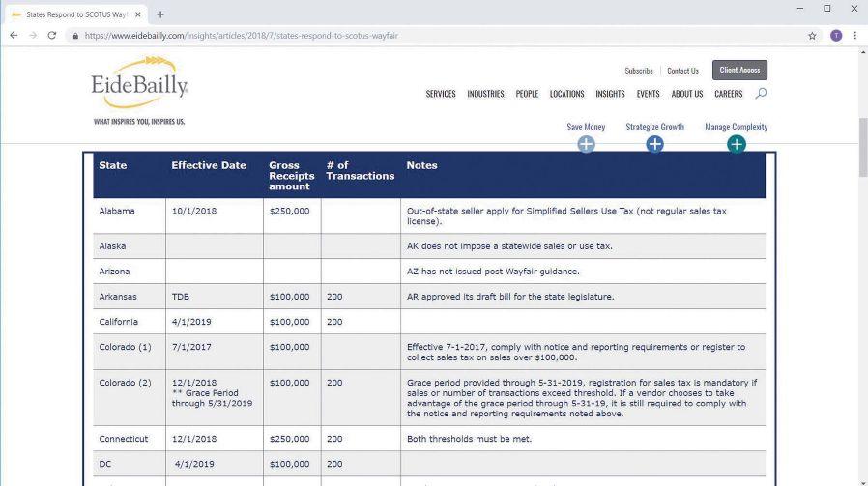Open the purple profile avatar
This screenshot has width=868, height=486.
836,36
